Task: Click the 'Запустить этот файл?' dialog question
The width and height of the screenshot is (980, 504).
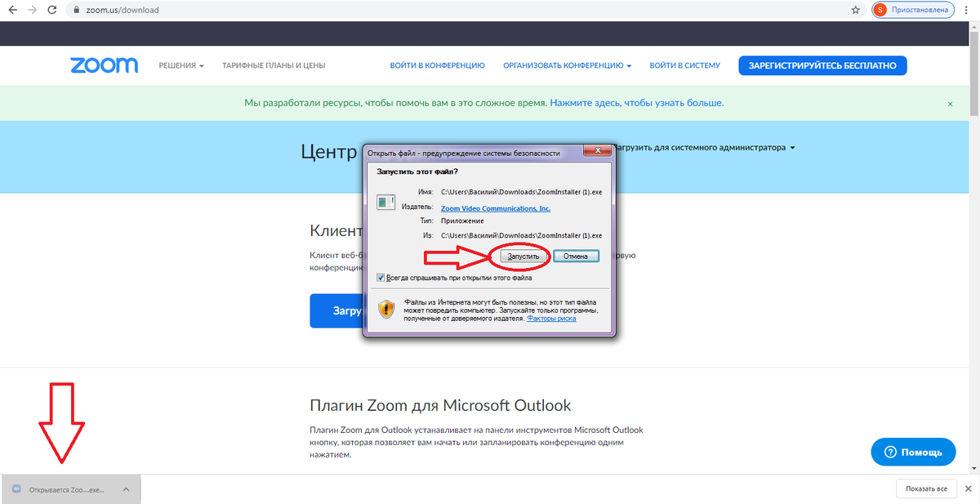Action: click(417, 172)
